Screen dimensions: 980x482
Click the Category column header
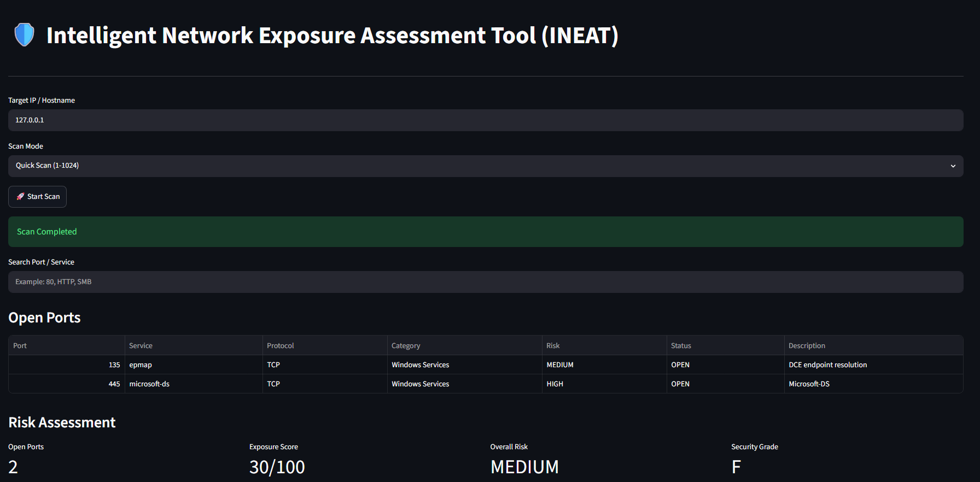(465, 345)
